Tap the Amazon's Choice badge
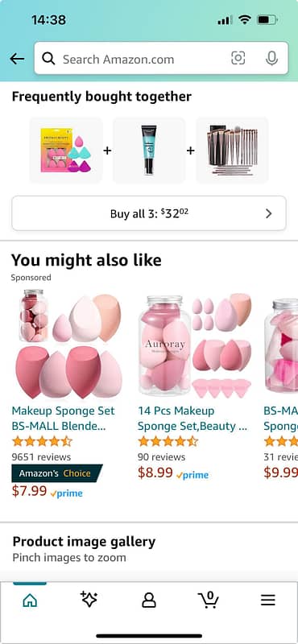Viewport: 298px width, 644px height. (56, 473)
